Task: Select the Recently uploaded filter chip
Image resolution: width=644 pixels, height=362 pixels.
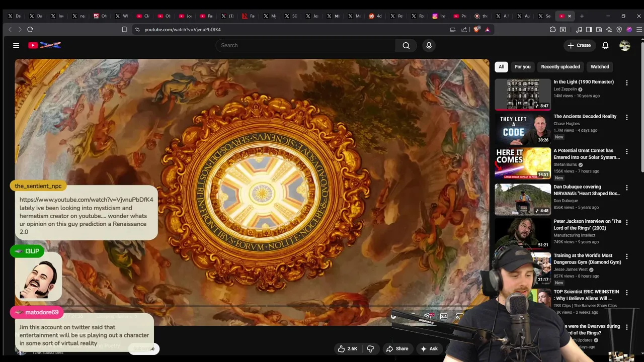Action: [560, 66]
